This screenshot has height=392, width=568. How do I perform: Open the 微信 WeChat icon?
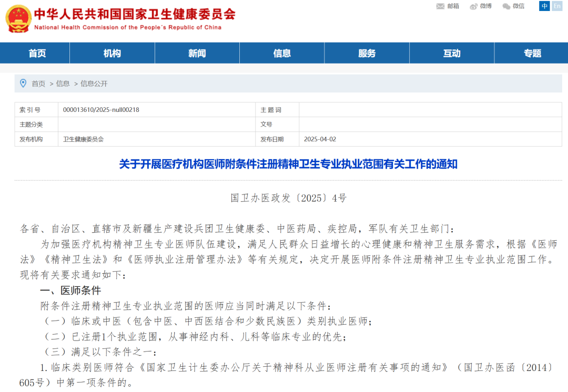[506, 6]
